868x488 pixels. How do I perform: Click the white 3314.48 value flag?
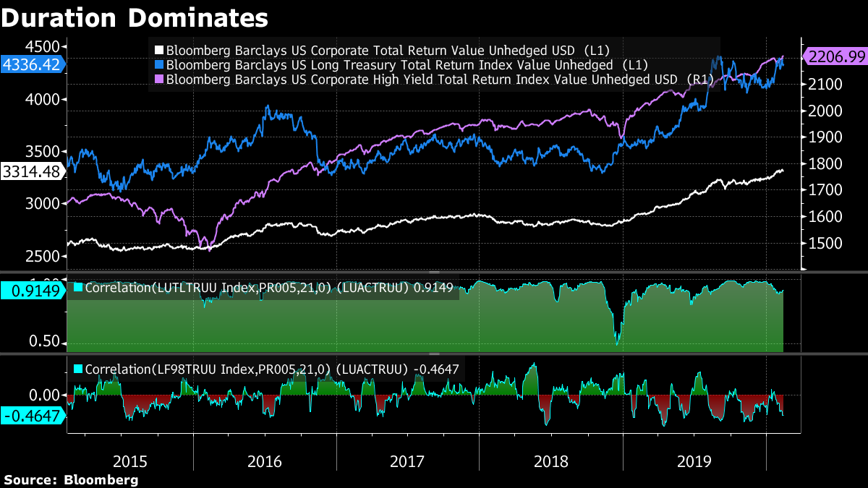32,171
